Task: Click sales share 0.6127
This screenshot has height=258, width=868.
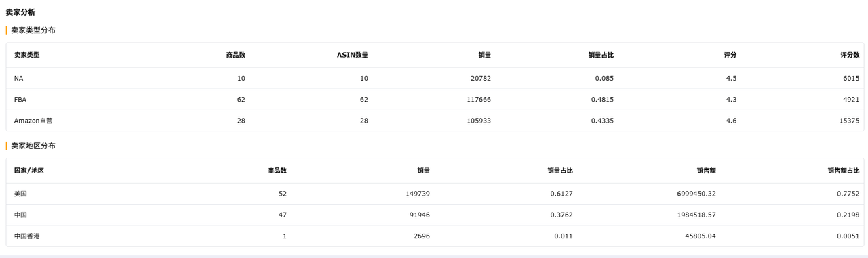Action: (x=561, y=194)
